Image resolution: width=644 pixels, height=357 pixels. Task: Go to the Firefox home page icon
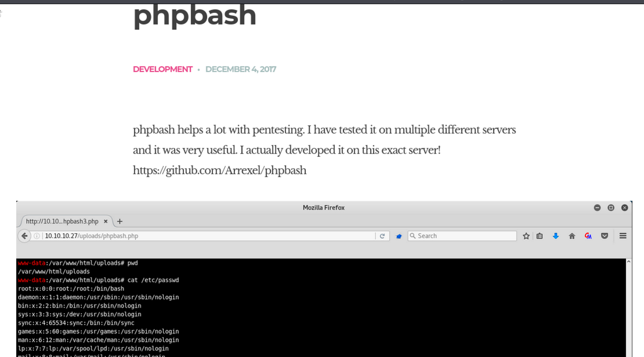coord(572,236)
